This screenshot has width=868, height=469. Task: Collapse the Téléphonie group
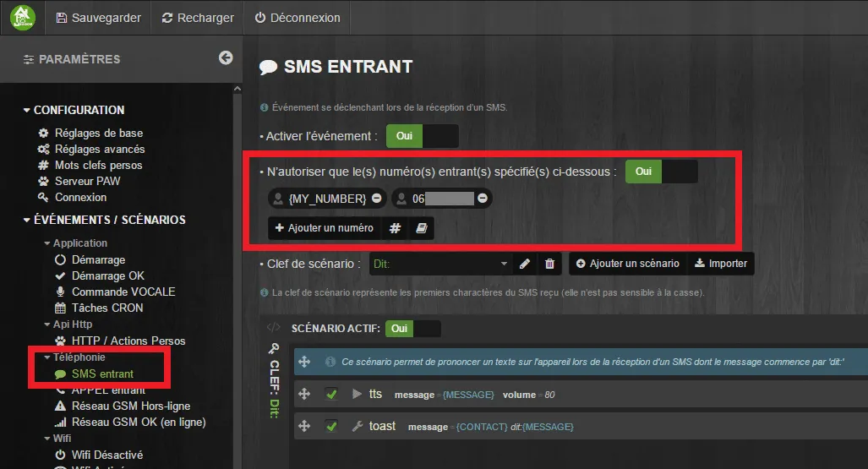coord(74,357)
